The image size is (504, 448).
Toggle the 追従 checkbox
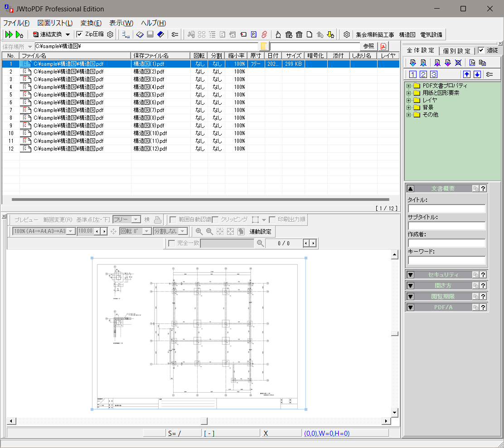[x=481, y=50]
